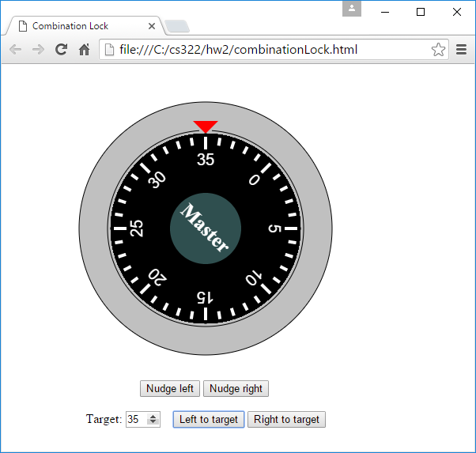Click the Master center knob
The width and height of the screenshot is (476, 453).
(x=206, y=228)
